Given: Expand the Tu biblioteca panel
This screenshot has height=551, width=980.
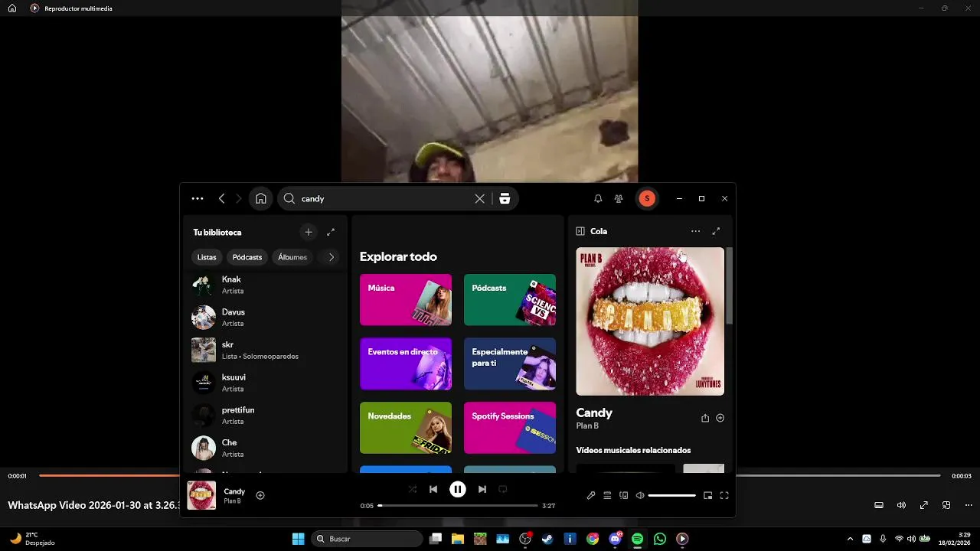Looking at the screenshot, I should point(331,232).
